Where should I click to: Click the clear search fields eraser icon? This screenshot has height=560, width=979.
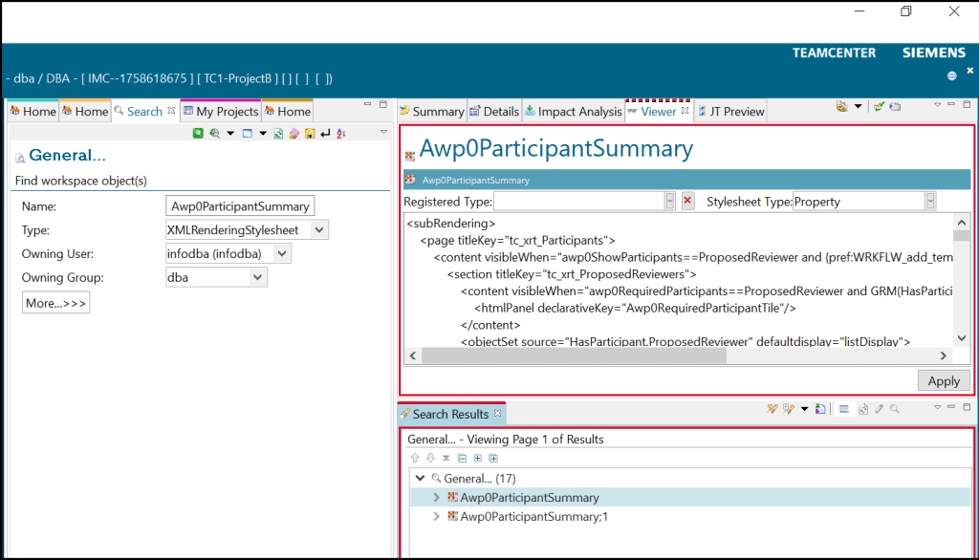tap(294, 133)
